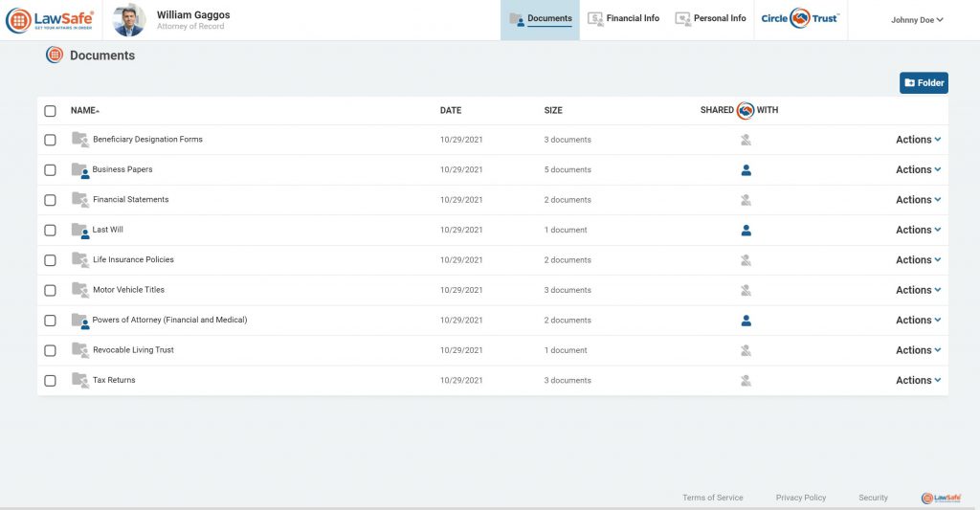The height and width of the screenshot is (510, 980).
Task: Switch to the Documents tab
Action: coord(540,19)
